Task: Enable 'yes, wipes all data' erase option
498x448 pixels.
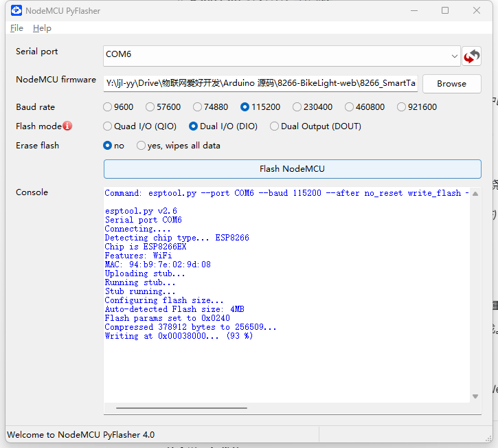Action: click(x=142, y=146)
